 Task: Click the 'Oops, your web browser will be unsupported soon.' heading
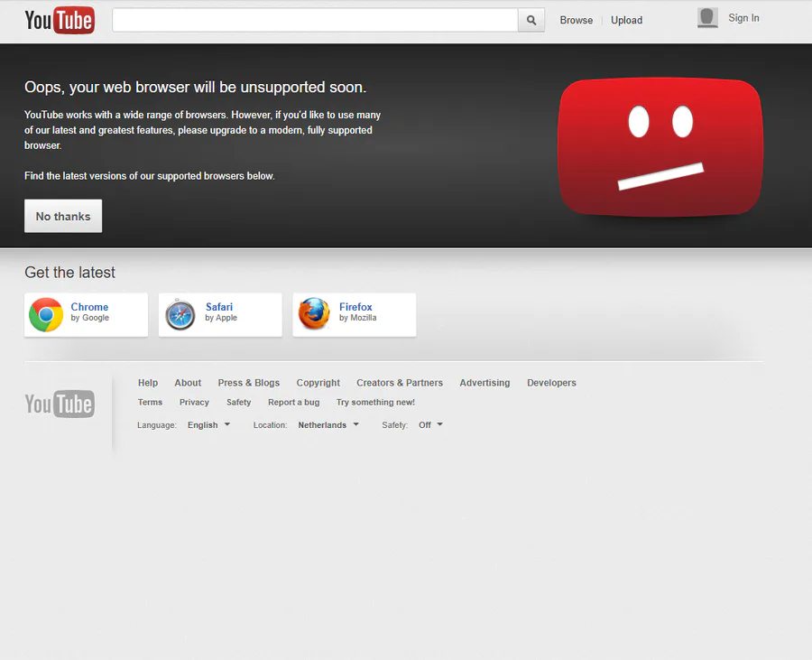pyautogui.click(x=195, y=87)
